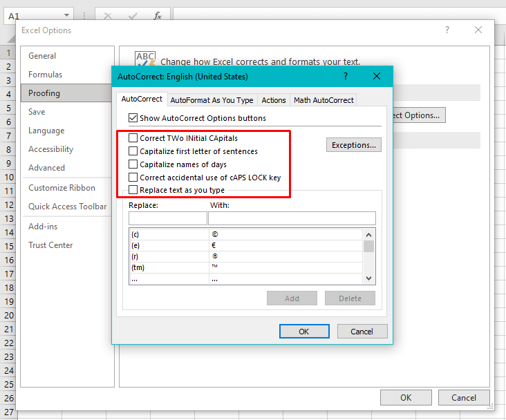Select row header 12 in worksheet
The image size is (506, 420).
click(x=9, y=205)
